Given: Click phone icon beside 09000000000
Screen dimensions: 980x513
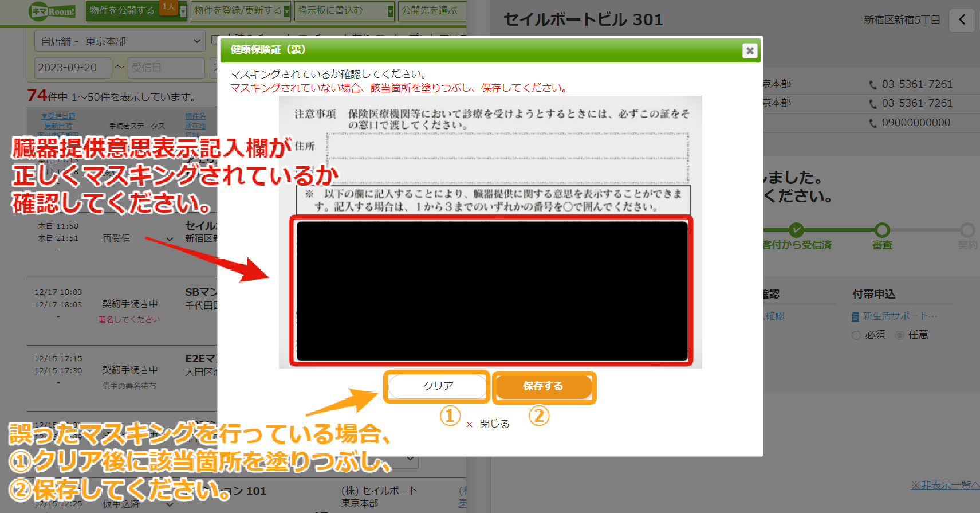Looking at the screenshot, I should pos(873,123).
